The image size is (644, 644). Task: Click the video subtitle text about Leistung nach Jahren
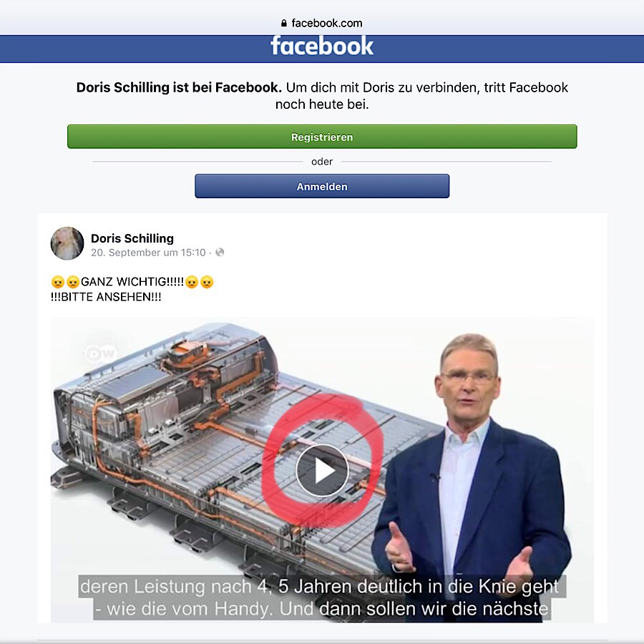pyautogui.click(x=322, y=597)
